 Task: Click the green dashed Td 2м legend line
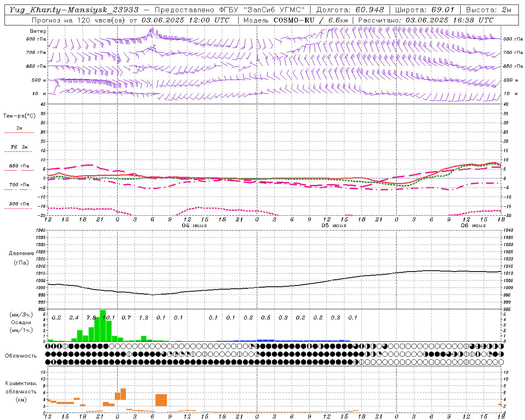(x=19, y=151)
